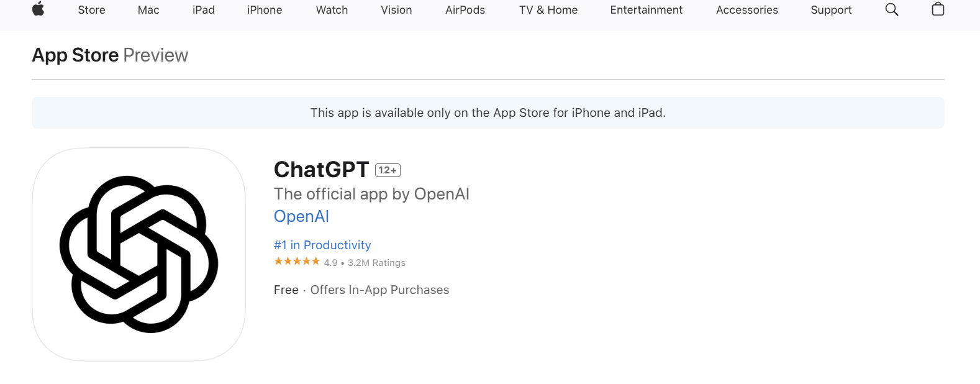
Task: Open the Vision menu
Action: click(396, 10)
